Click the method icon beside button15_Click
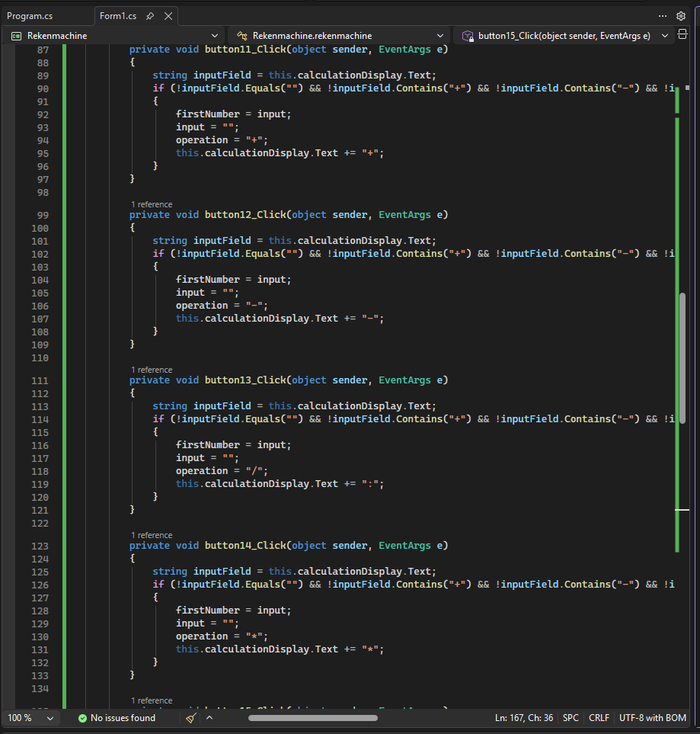Image resolution: width=700 pixels, height=734 pixels. coord(468,36)
